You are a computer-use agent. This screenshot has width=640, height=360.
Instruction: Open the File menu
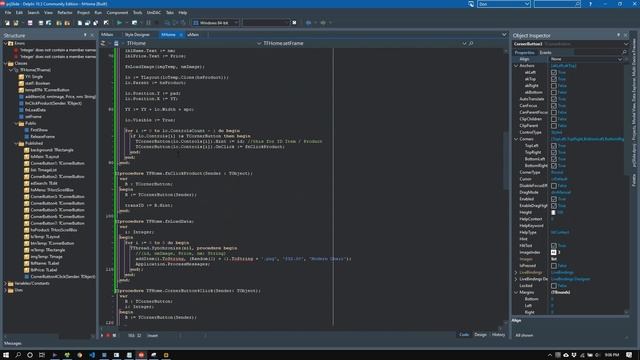pos(8,13)
